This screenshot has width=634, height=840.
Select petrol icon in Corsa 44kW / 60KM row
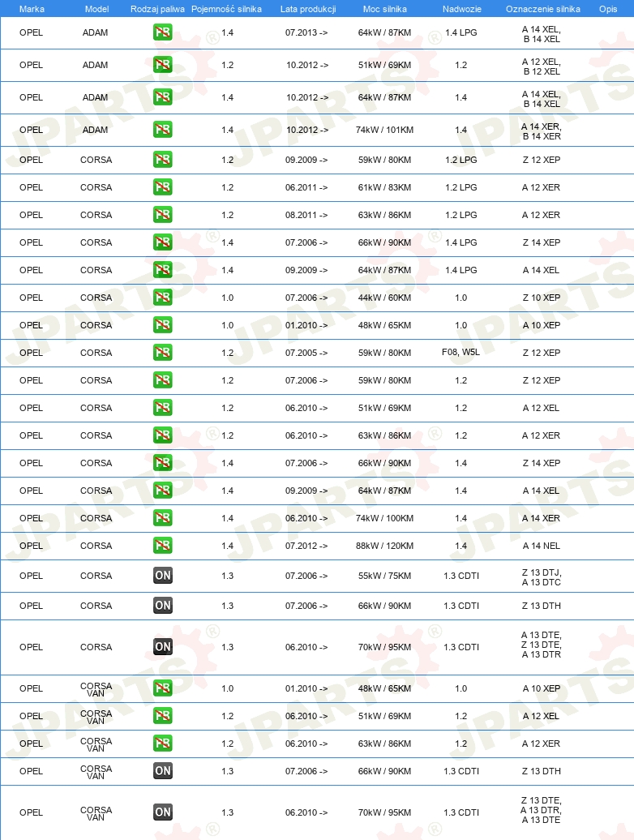tap(163, 298)
